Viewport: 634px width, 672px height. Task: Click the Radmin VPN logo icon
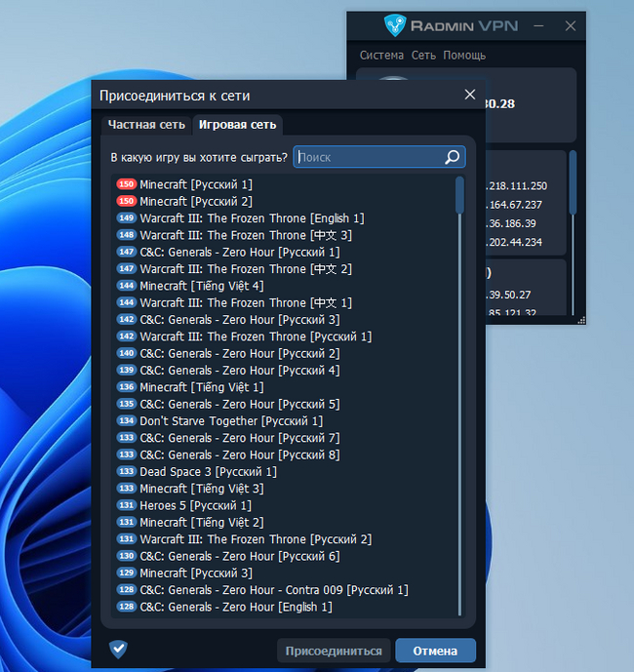(x=395, y=25)
